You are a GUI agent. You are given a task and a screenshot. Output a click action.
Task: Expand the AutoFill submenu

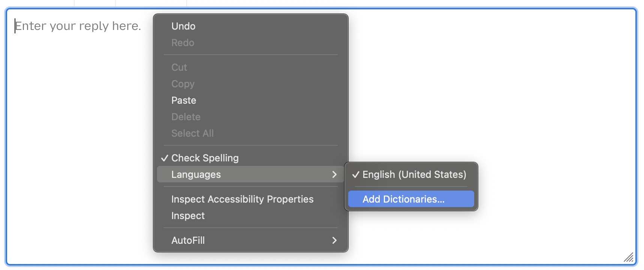click(x=250, y=240)
